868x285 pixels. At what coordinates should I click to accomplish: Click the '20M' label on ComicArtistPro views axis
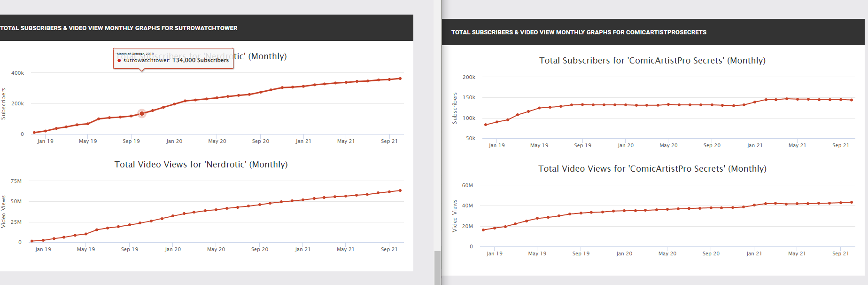pos(468,227)
